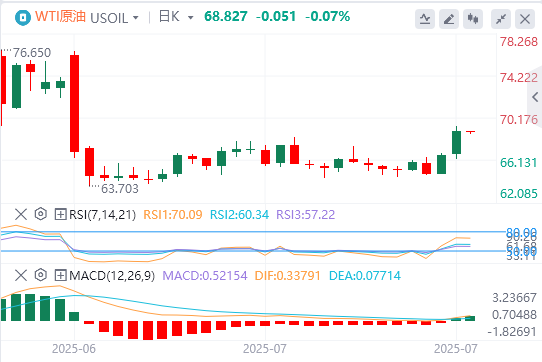542x362 pixels.
Task: Click the collapse fullscreen arrows icon
Action: (x=501, y=19)
